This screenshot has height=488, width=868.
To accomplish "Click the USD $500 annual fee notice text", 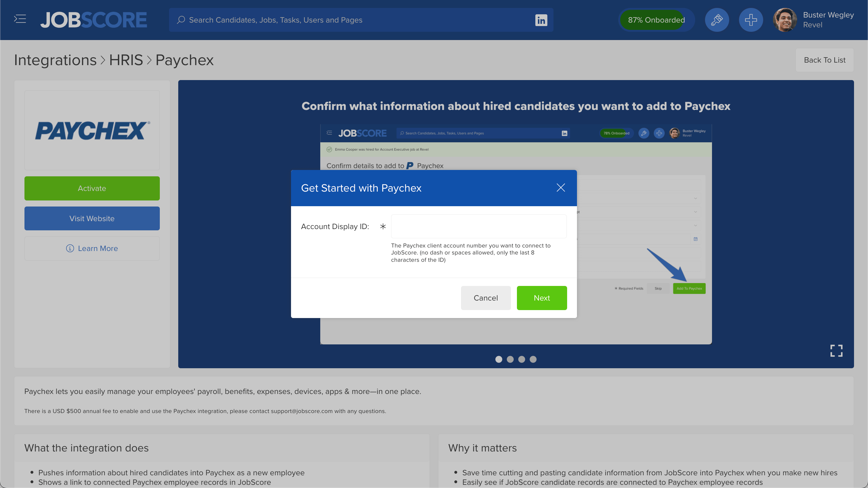I will click(205, 411).
